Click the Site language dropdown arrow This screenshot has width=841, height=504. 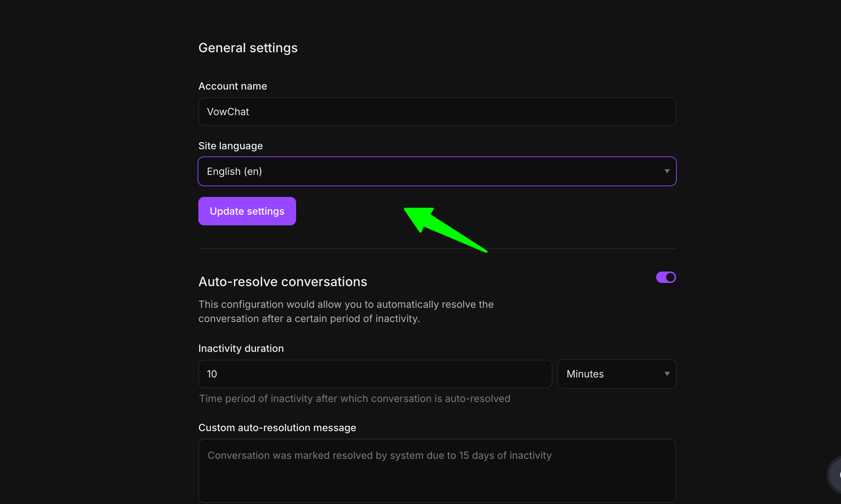pyautogui.click(x=667, y=171)
